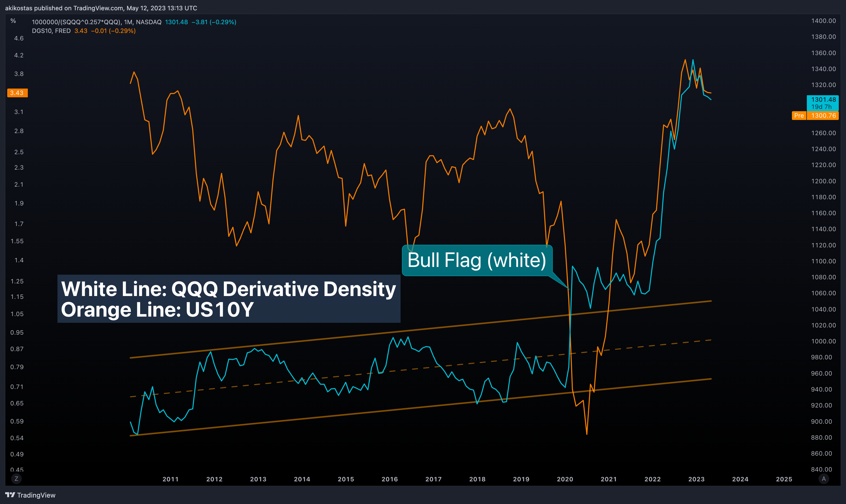Screen dimensions: 846x504
Task: Click the 0.54 value on left percent scale
Action: coord(17,438)
